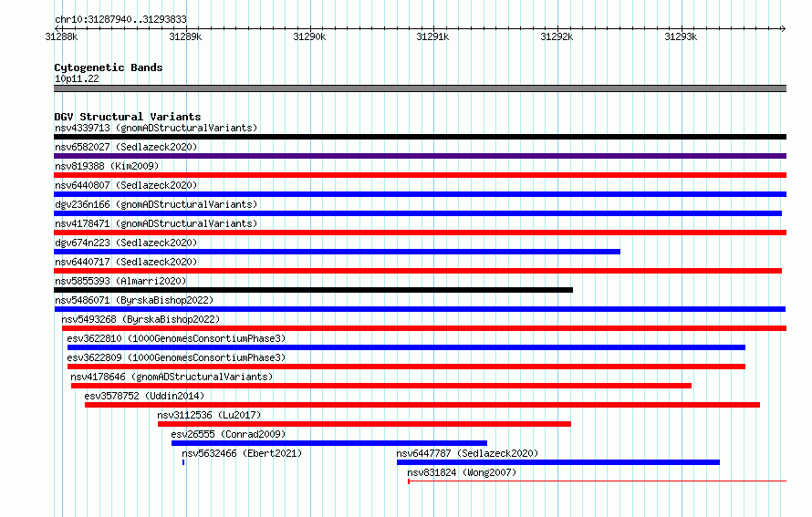Click the ruler's right arrowhead
The height and width of the screenshot is (517, 812).
(783, 28)
